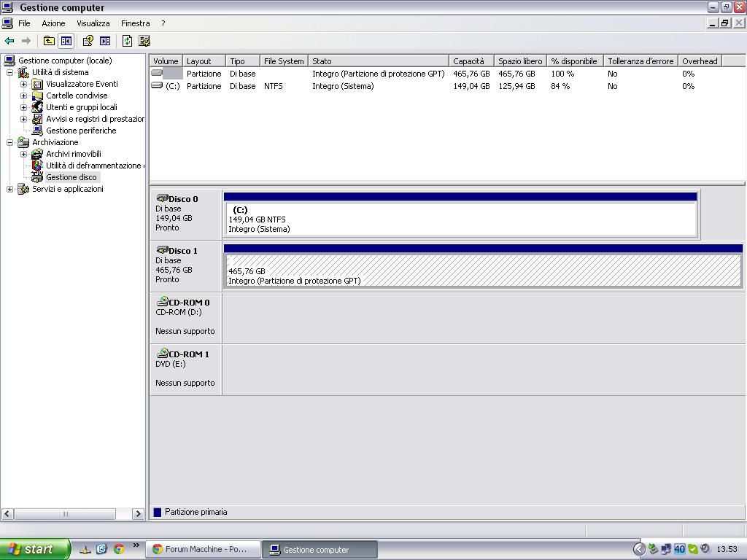
Task: Open the Visualizza menu
Action: click(93, 23)
